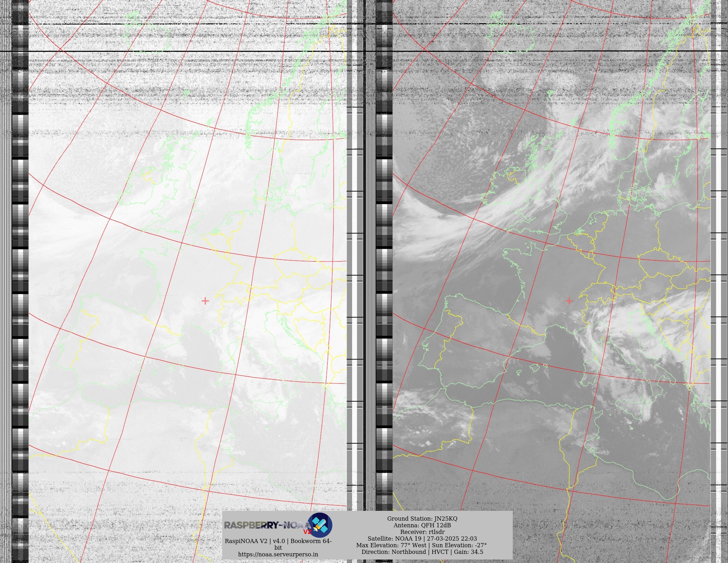Image resolution: width=728 pixels, height=563 pixels.
Task: Click the red crosshair on right image
Action: tap(569, 301)
